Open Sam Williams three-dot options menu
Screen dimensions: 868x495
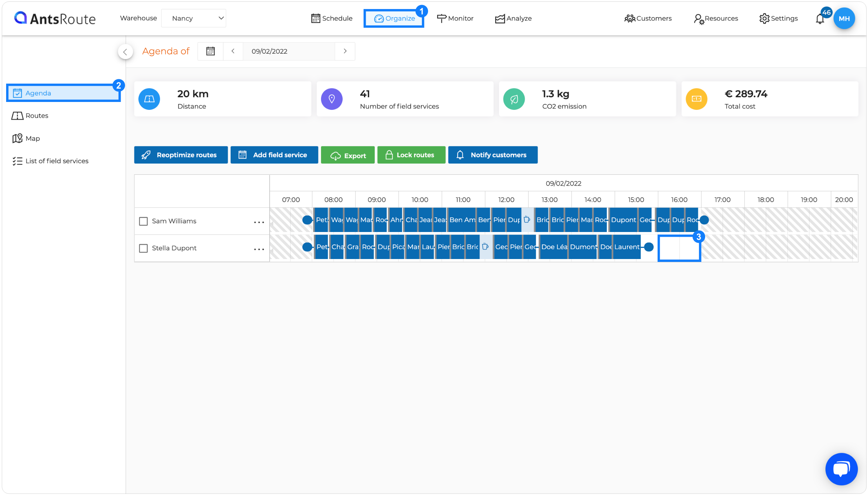pos(259,222)
